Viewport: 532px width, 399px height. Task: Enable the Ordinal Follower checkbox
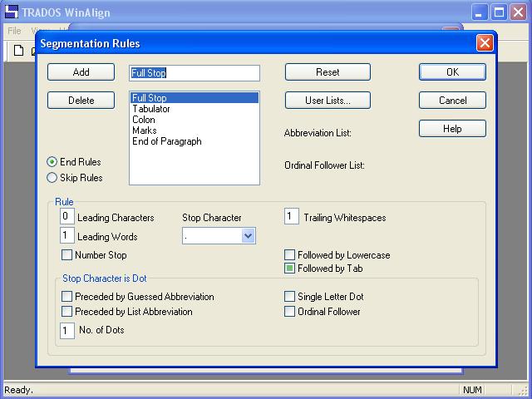coord(290,312)
